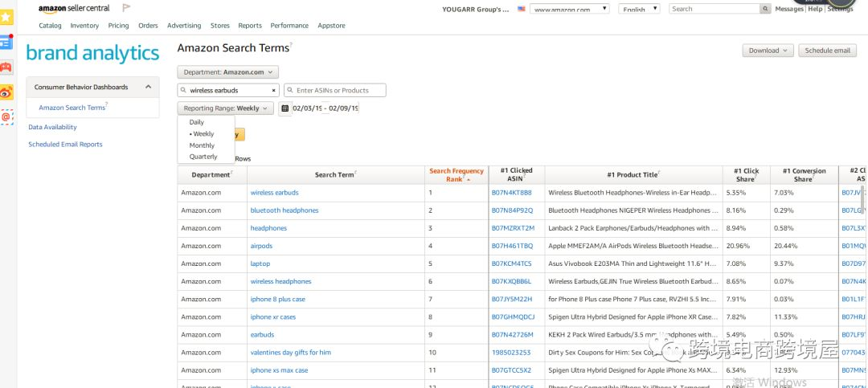Open the Orders menu

(149, 26)
